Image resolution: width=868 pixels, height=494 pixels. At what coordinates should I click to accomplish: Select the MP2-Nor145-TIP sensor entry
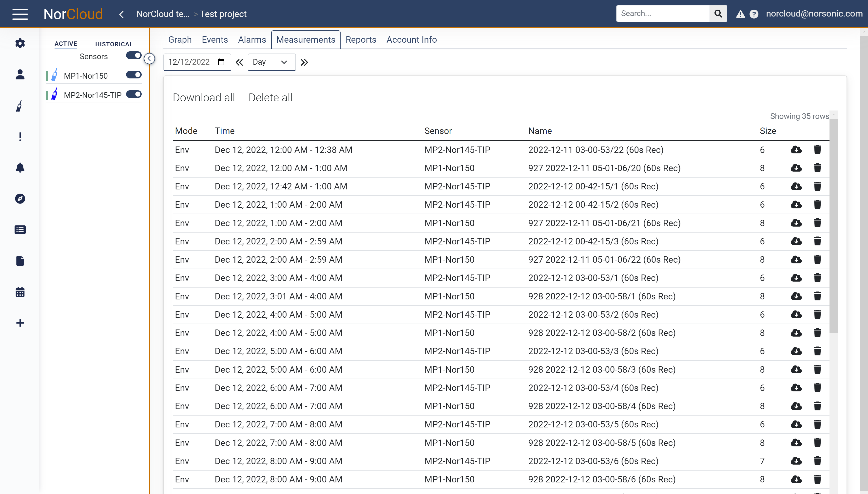(93, 95)
